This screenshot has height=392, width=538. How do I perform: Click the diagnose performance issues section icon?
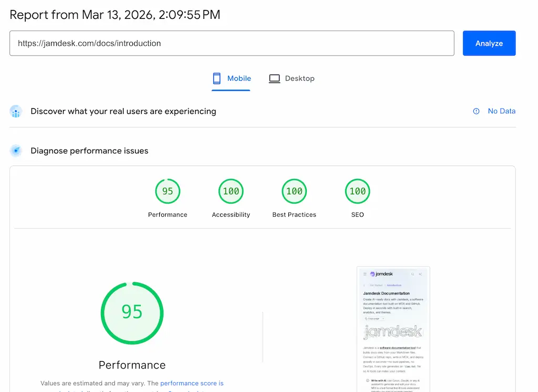coord(16,151)
